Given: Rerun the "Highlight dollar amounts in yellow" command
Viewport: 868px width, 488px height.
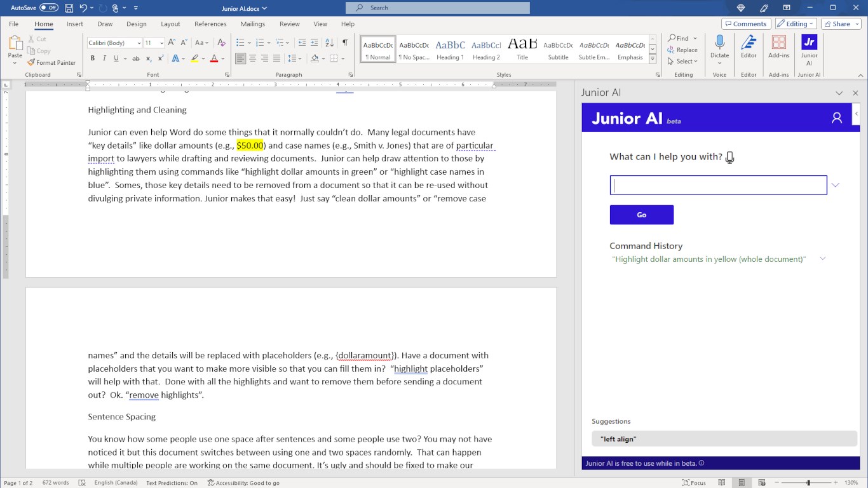Looking at the screenshot, I should coord(709,259).
